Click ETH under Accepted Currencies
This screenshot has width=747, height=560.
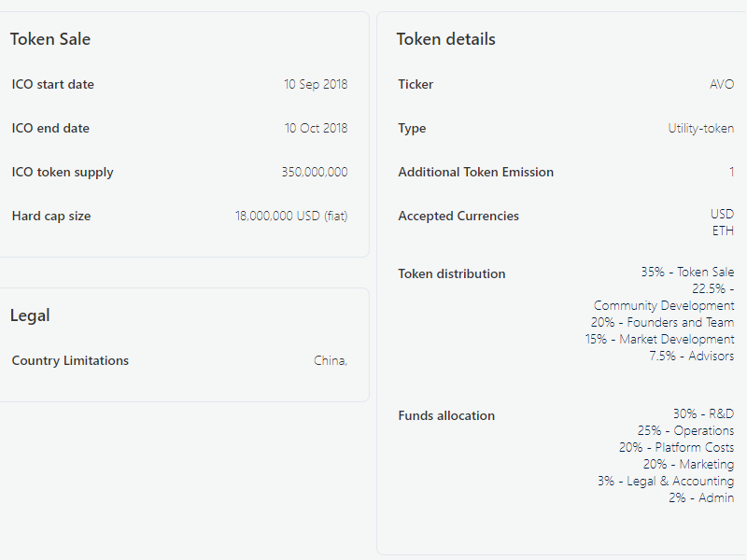pyautogui.click(x=723, y=231)
